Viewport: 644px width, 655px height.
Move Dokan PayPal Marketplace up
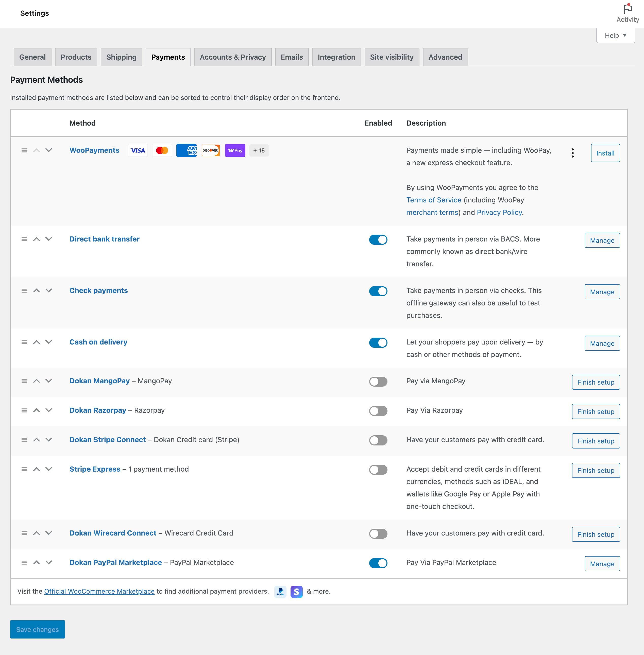click(37, 562)
